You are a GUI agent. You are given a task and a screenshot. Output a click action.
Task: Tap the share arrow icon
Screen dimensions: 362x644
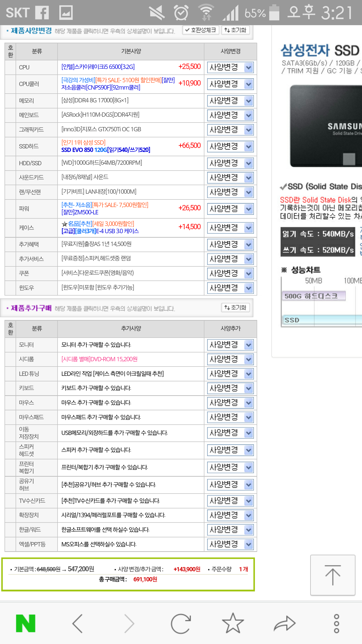pyautogui.click(x=285, y=623)
